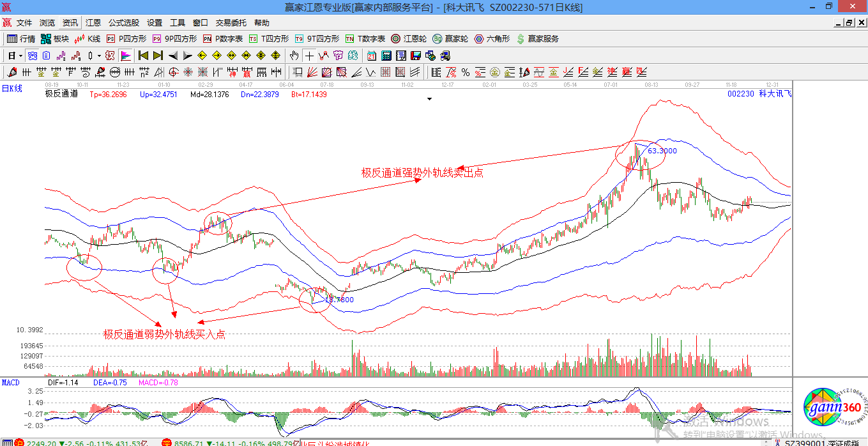Expand the candlestick type dropdown arrow
This screenshot has height=446, width=868.
(x=99, y=56)
